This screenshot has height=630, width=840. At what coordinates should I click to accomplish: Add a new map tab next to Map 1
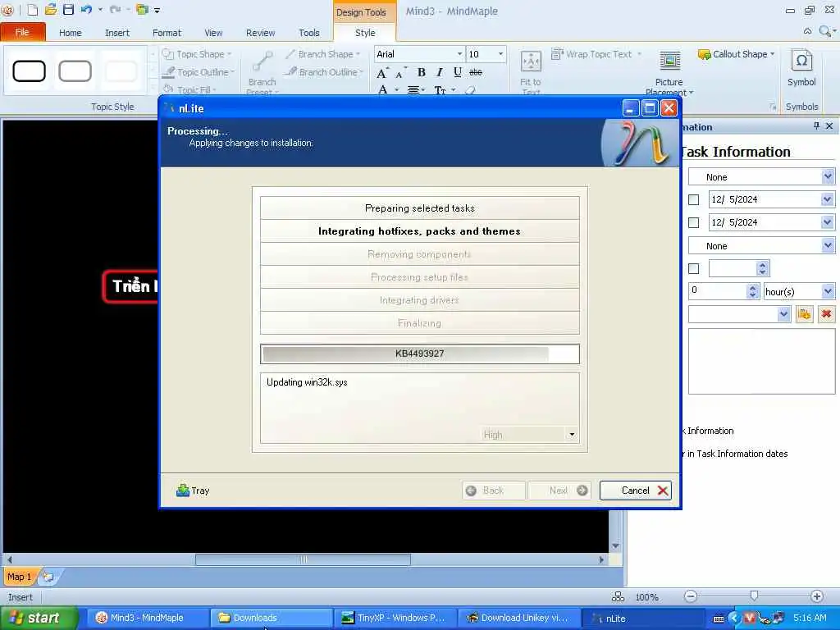pyautogui.click(x=48, y=577)
